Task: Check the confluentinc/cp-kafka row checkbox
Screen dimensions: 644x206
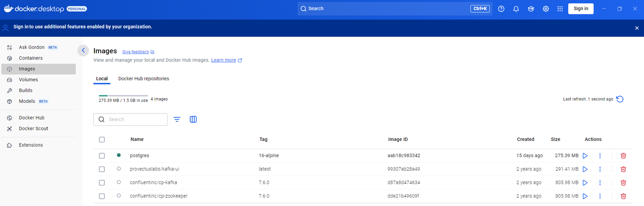Action: point(102,183)
